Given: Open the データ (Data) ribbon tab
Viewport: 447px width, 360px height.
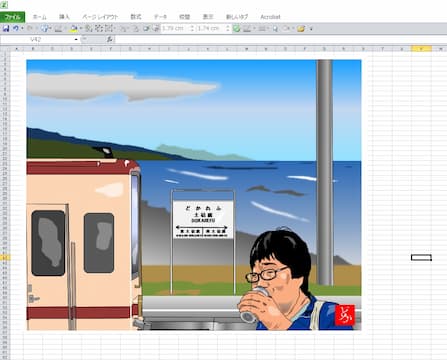Looking at the screenshot, I should point(160,17).
